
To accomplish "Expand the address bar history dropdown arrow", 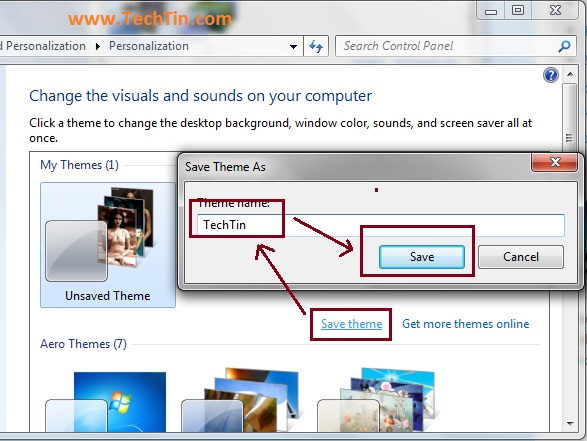I will pyautogui.click(x=293, y=46).
